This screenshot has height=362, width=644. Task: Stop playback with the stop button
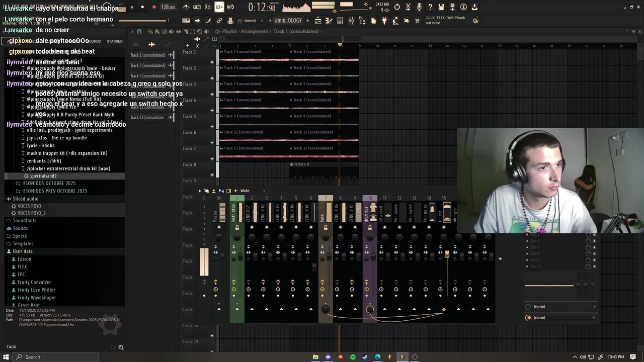pos(142,7)
